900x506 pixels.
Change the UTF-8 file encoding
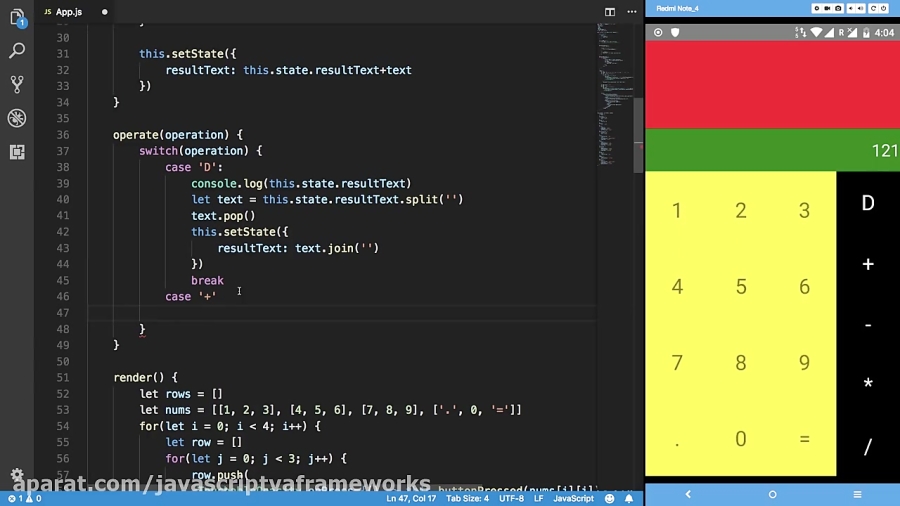tap(511, 499)
